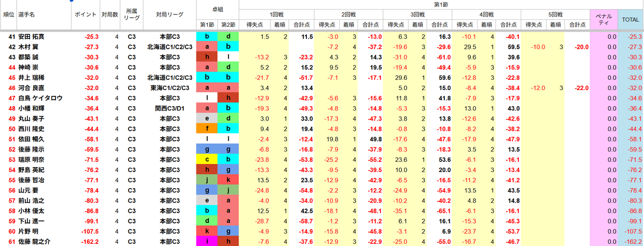Click player name 西川 隆史

click(31, 128)
